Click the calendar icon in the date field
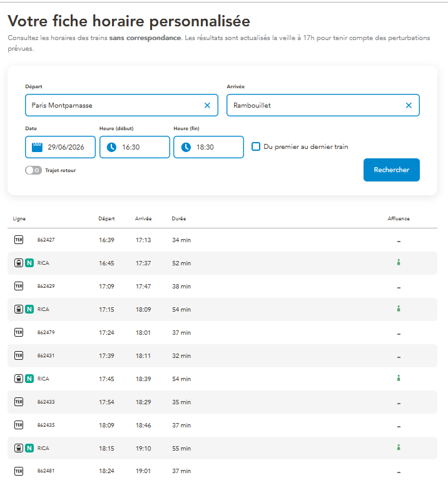 click(x=37, y=147)
